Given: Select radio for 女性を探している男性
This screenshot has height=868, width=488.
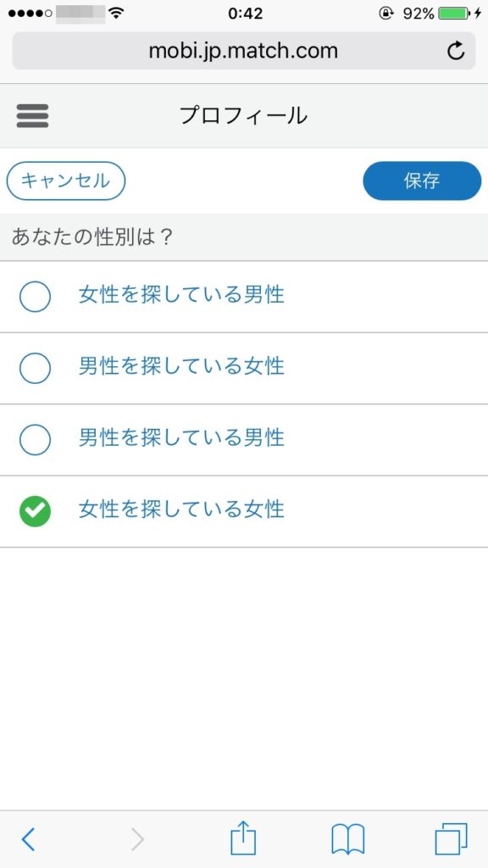Looking at the screenshot, I should [x=35, y=296].
